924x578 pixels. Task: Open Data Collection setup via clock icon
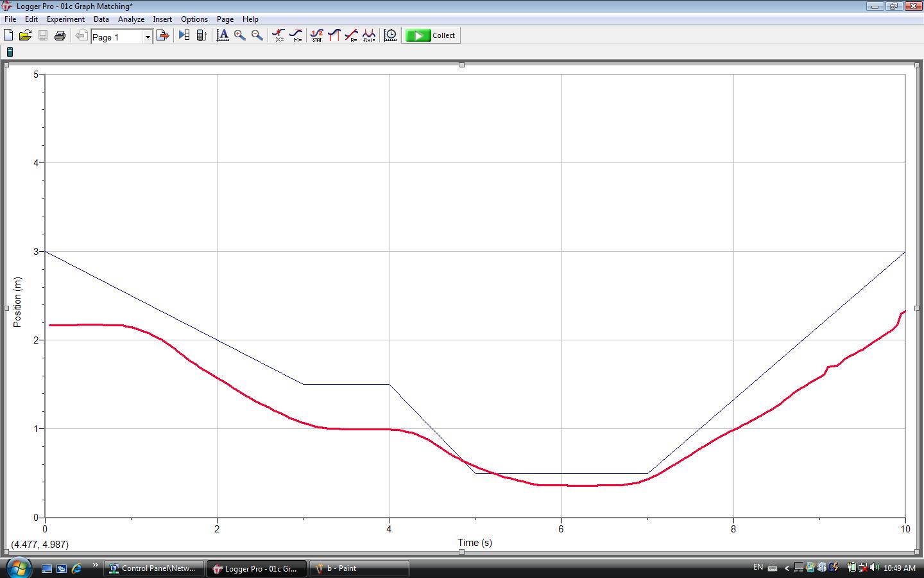389,35
